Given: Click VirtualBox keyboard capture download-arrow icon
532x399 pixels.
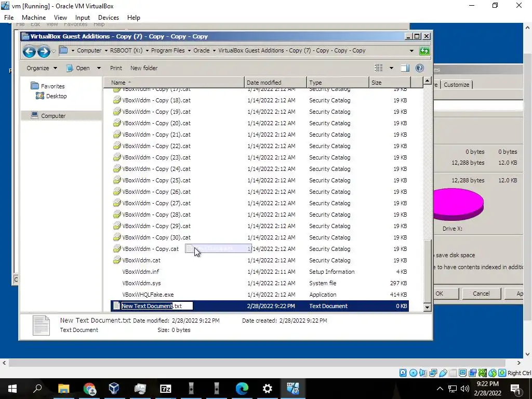Looking at the screenshot, I should point(502,373).
